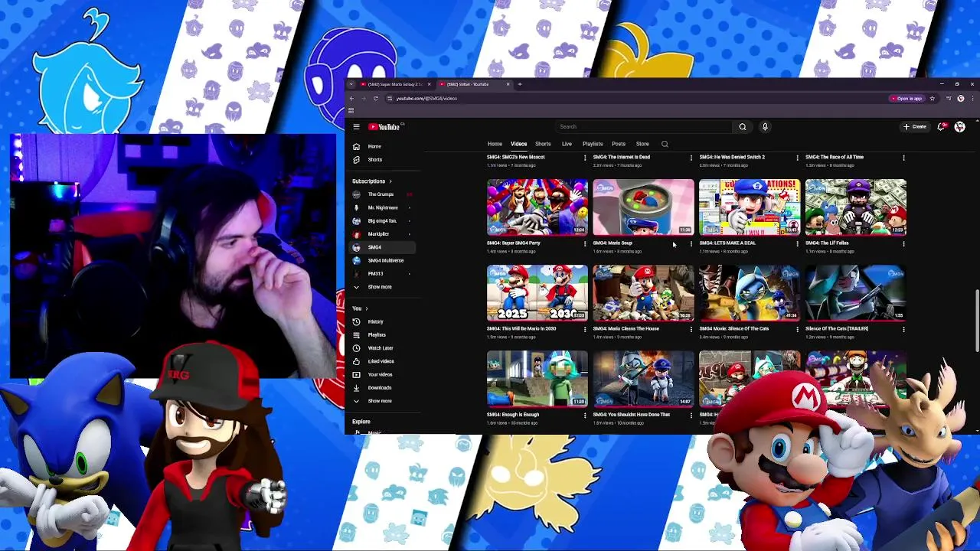Switch to the channel Home tab

[x=495, y=144]
